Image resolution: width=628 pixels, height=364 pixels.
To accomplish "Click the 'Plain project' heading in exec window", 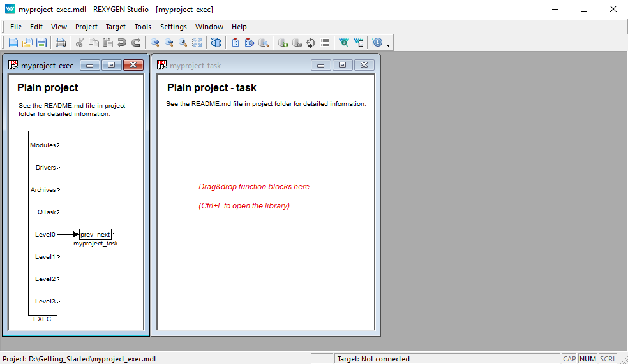I will pyautogui.click(x=48, y=87).
